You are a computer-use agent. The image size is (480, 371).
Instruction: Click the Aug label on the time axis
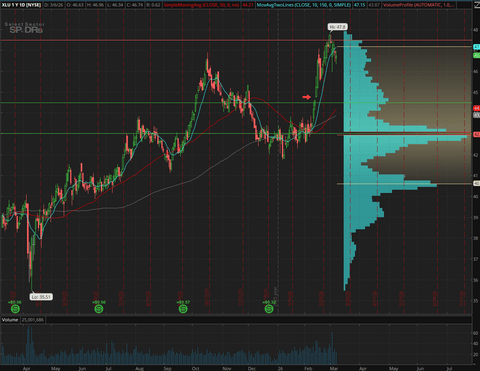click(139, 368)
